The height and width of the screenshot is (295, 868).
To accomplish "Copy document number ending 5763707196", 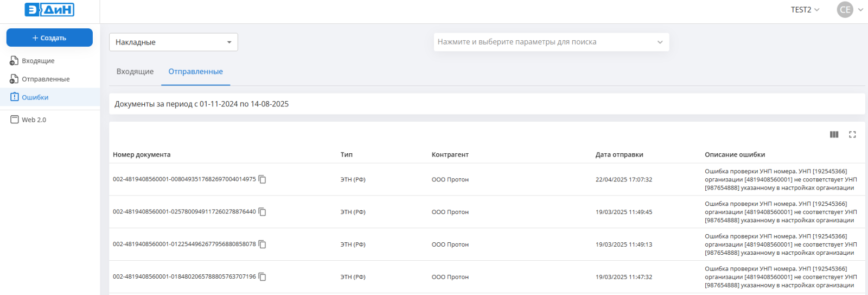I will coord(263,277).
